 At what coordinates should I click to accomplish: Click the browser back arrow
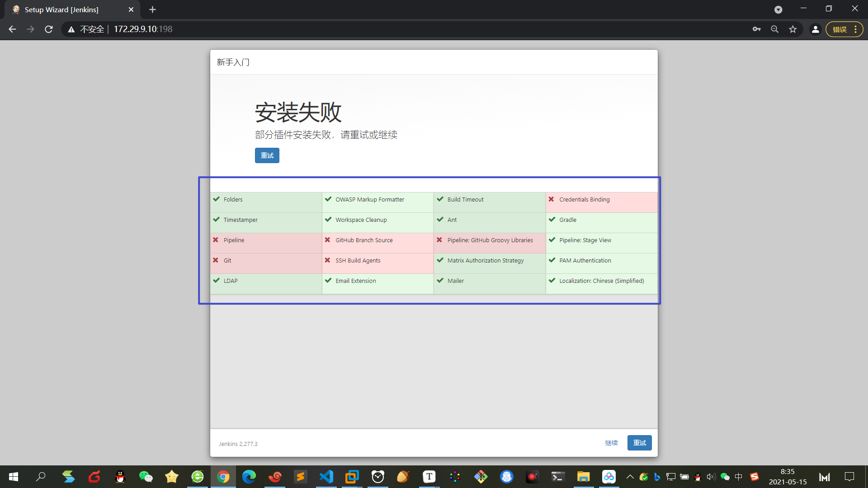[12, 29]
